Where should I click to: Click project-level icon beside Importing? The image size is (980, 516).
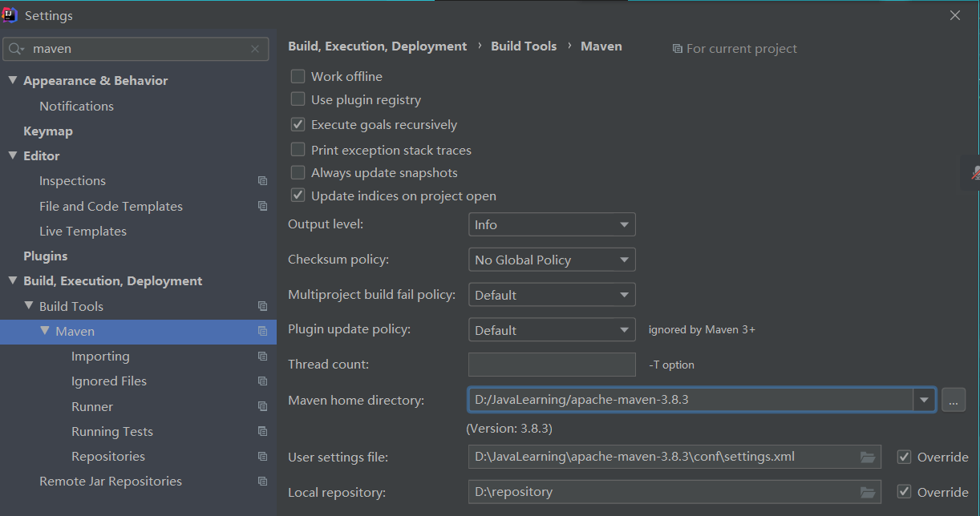tap(262, 357)
